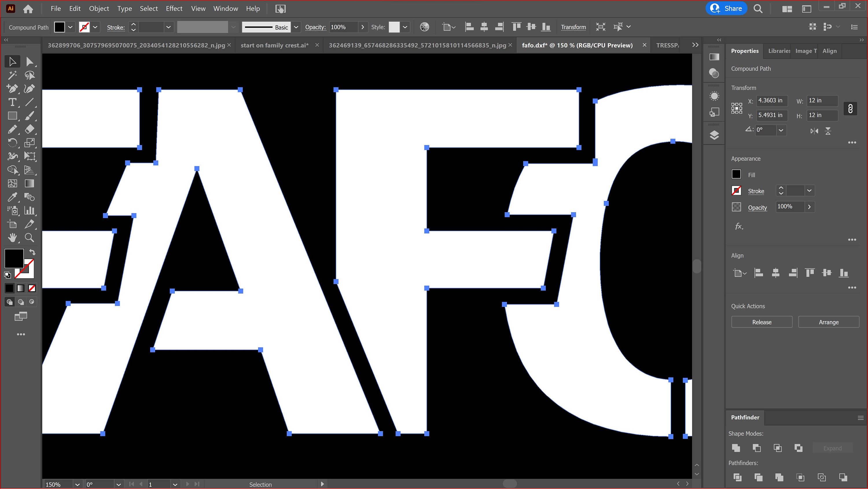Expand the rotation angle dropdown in Transform
The height and width of the screenshot is (489, 868).
point(781,130)
